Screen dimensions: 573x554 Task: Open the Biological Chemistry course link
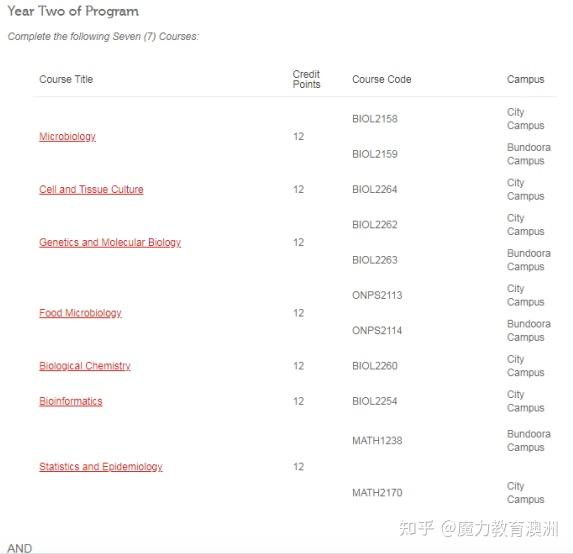pos(85,366)
